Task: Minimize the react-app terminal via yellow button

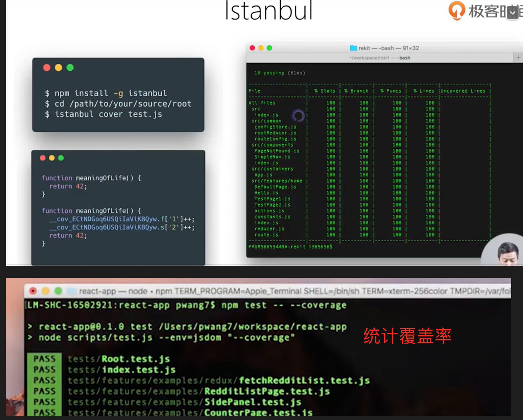Action: point(45,291)
